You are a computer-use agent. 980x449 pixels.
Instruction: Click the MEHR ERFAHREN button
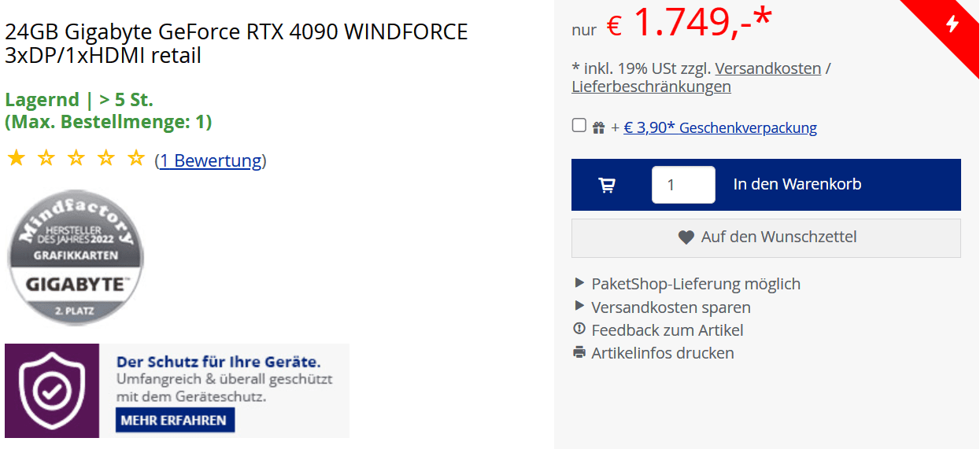174,420
